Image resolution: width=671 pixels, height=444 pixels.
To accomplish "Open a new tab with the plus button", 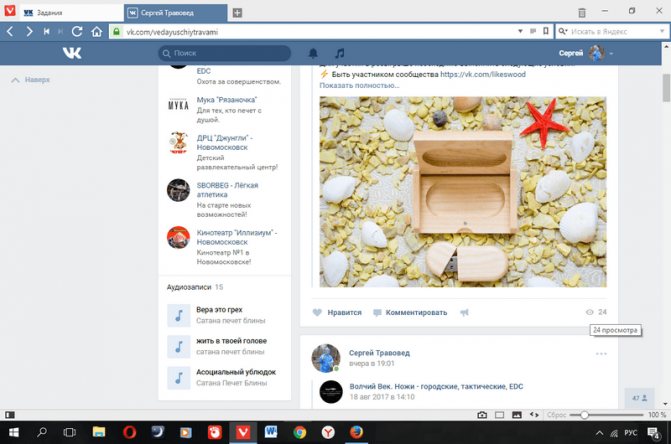I will coord(237,13).
